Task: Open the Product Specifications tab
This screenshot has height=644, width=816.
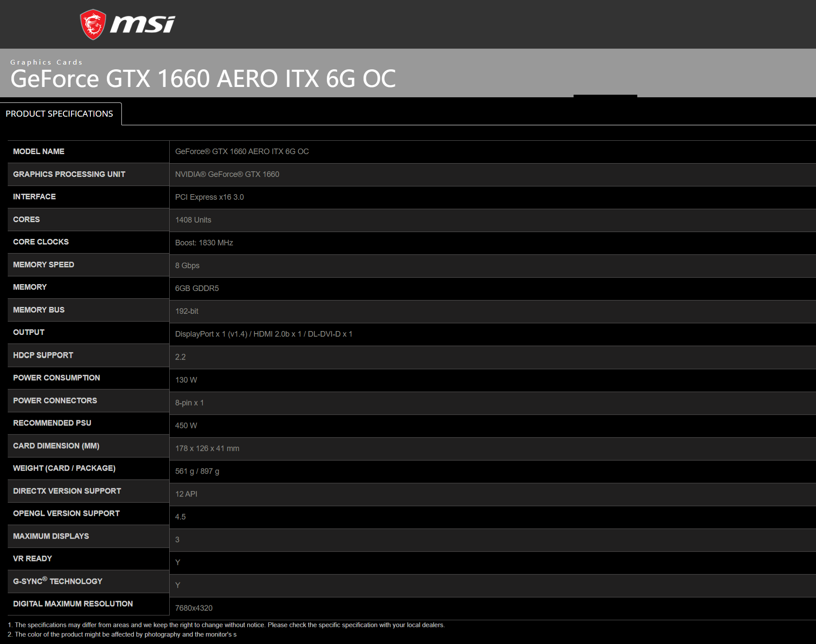Action: coord(59,114)
